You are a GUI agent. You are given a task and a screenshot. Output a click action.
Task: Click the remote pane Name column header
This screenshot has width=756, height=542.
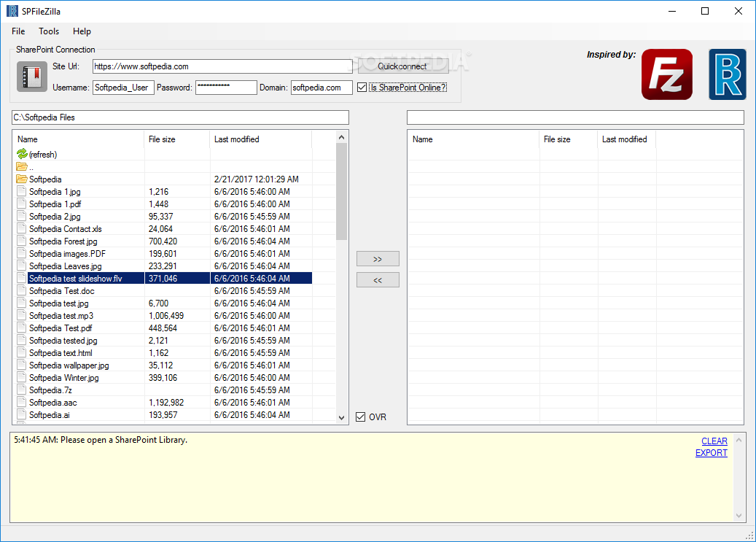[473, 139]
